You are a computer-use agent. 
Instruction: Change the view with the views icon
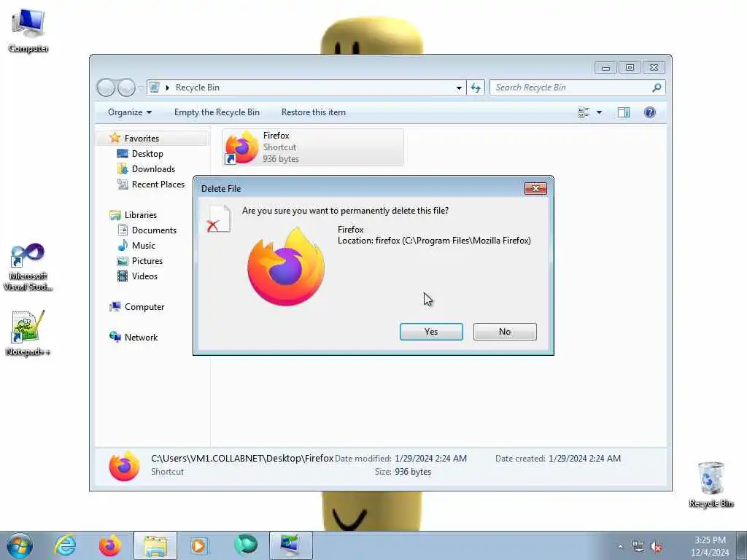click(x=584, y=112)
